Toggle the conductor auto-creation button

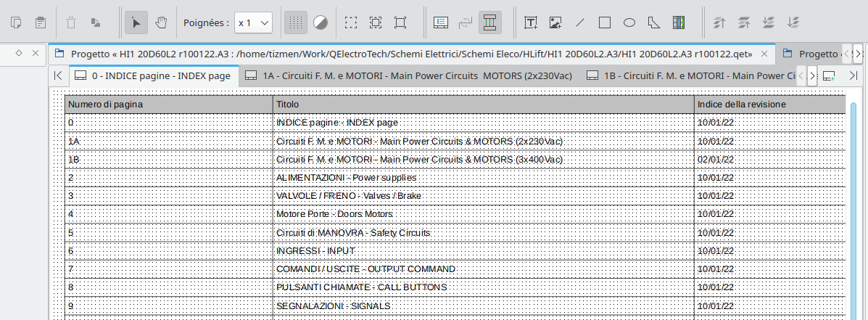point(490,22)
